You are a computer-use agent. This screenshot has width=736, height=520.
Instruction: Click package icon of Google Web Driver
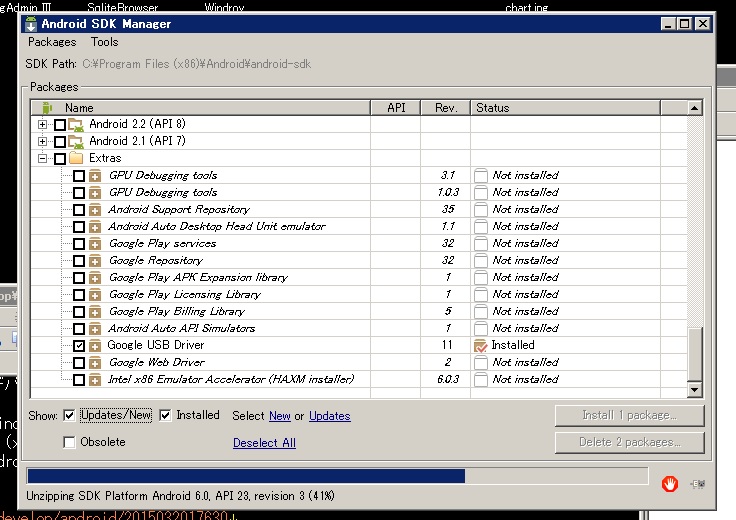click(95, 363)
